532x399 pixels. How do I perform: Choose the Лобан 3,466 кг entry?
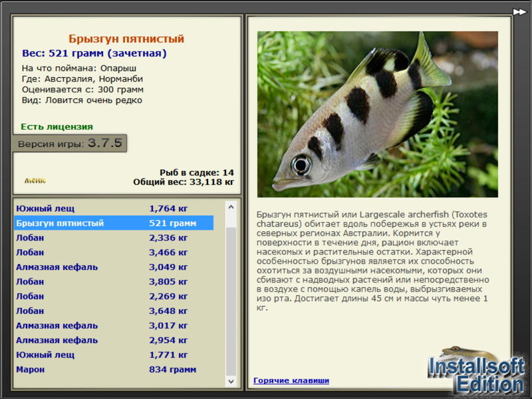click(114, 252)
